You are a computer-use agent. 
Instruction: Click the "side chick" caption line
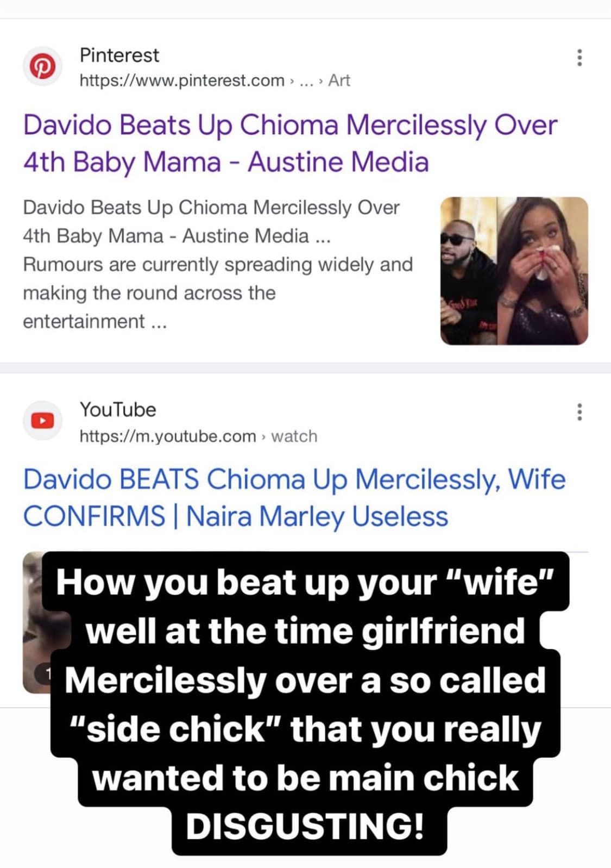coord(305,729)
